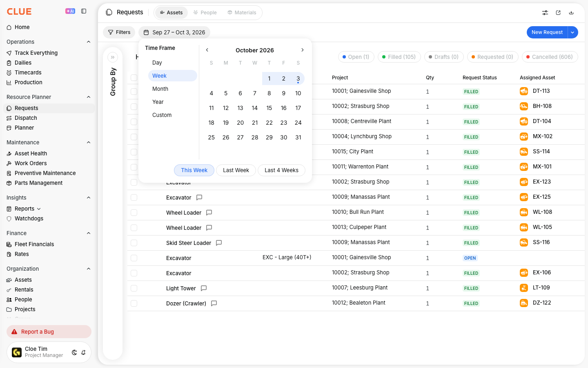This screenshot has width=588, height=368.
Task: Check the Light Tower row checkbox
Action: (x=134, y=288)
